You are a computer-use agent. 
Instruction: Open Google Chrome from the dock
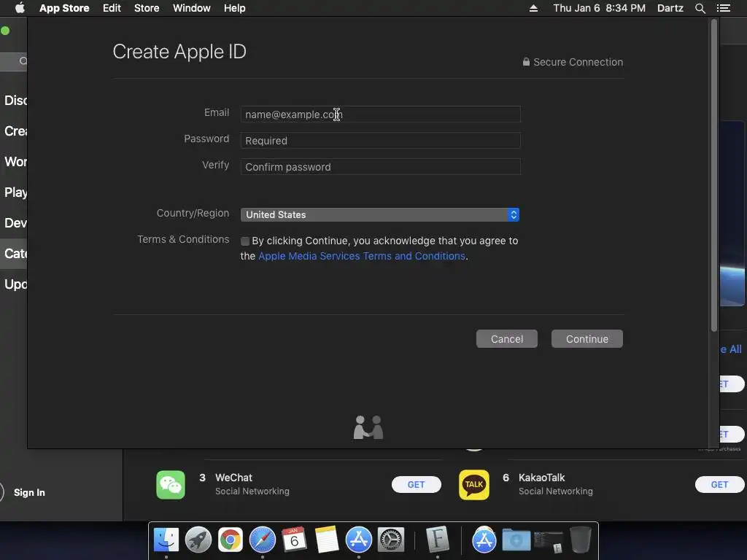231,540
